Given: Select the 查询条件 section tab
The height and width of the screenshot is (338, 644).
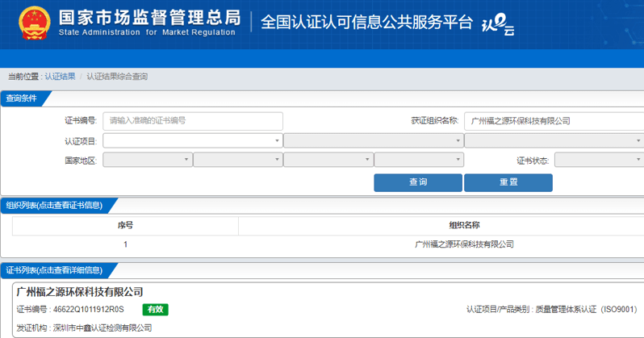Looking at the screenshot, I should [23, 98].
